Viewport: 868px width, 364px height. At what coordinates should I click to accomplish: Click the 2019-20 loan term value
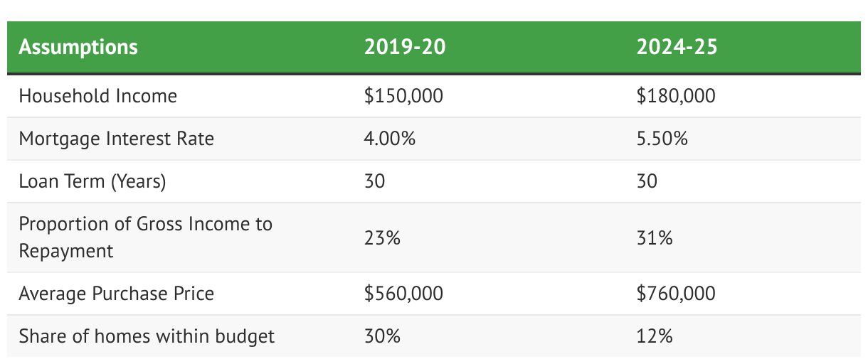[374, 181]
